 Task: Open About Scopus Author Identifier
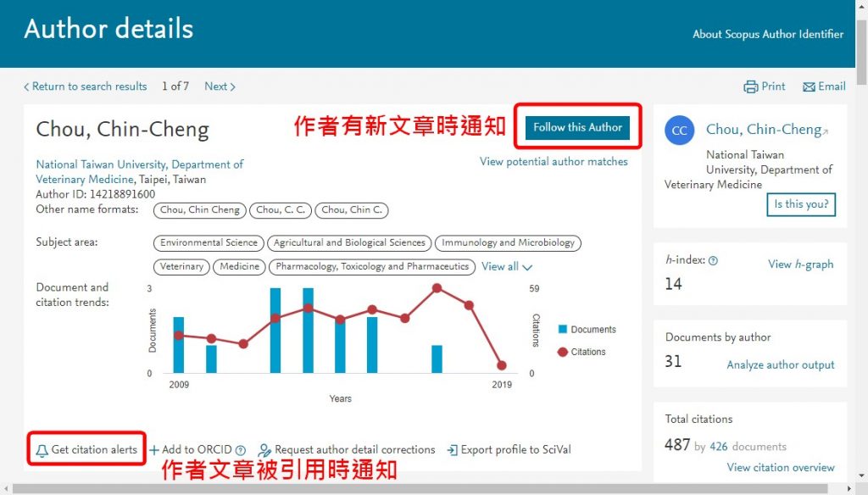[768, 35]
